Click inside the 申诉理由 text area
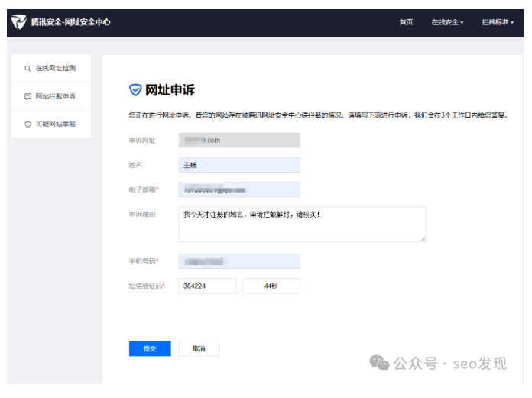Image resolution: width=532 pixels, height=398 pixels. [x=302, y=224]
